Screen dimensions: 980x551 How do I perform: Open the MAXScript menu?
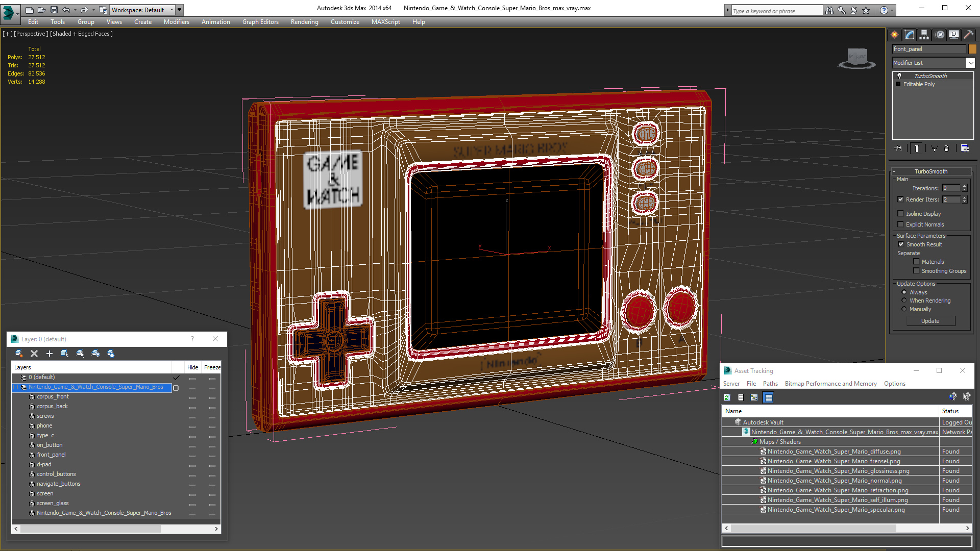click(x=386, y=22)
